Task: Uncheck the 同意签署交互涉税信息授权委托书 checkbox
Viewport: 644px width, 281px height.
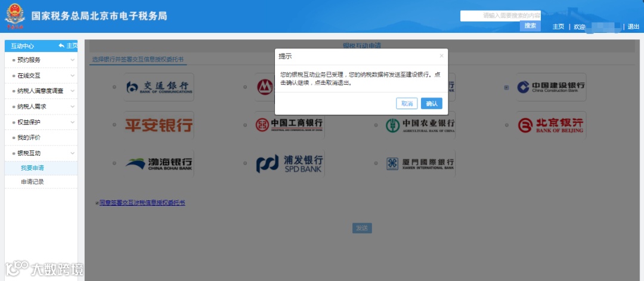Action: [97, 203]
